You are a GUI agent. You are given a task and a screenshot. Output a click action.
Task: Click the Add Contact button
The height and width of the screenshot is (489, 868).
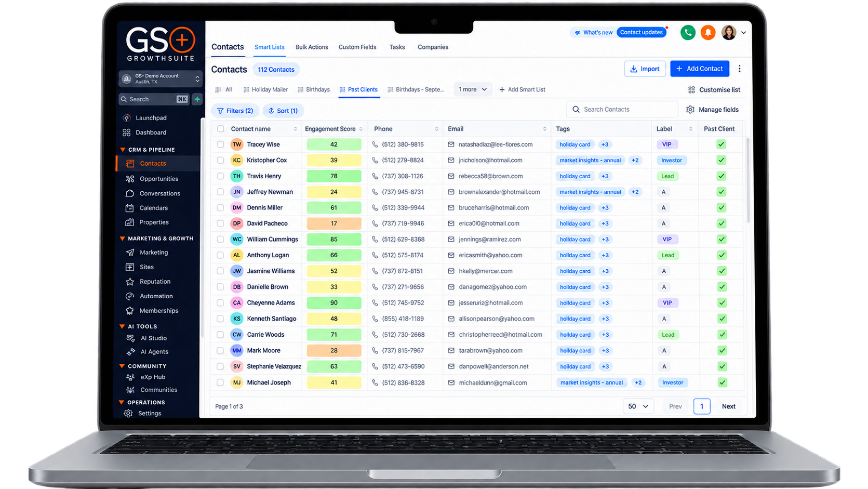point(700,69)
